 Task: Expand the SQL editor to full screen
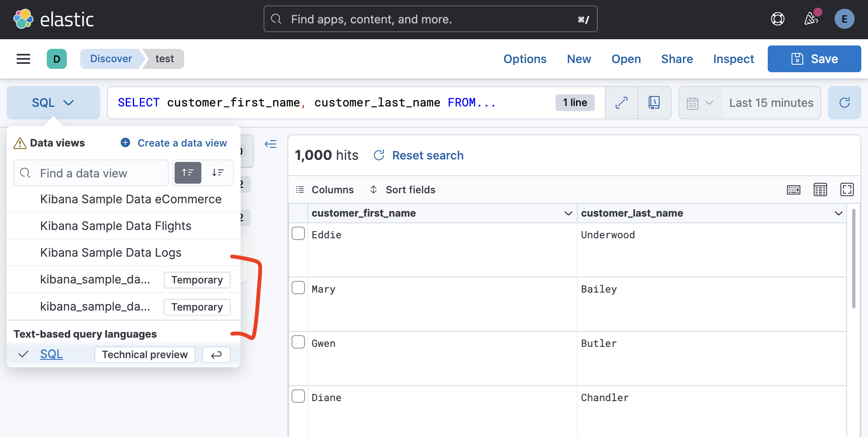pyautogui.click(x=621, y=102)
